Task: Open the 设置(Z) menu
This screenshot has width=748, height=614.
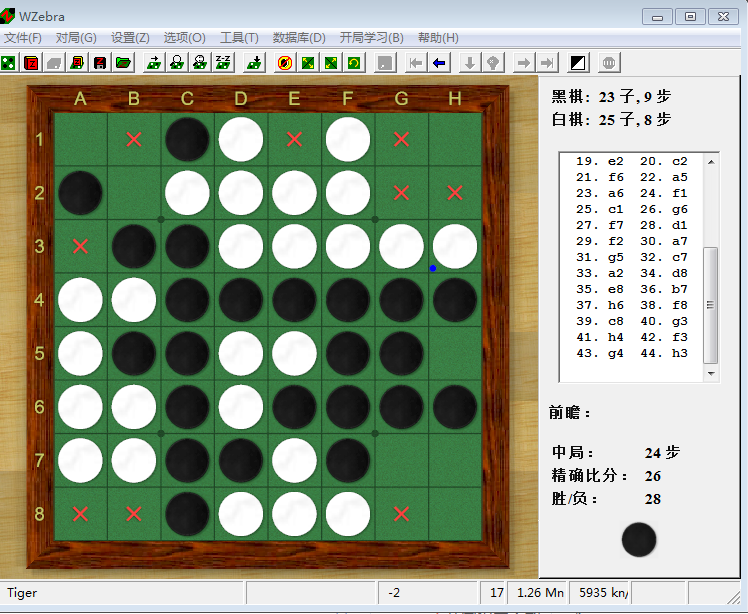Action: (130, 38)
